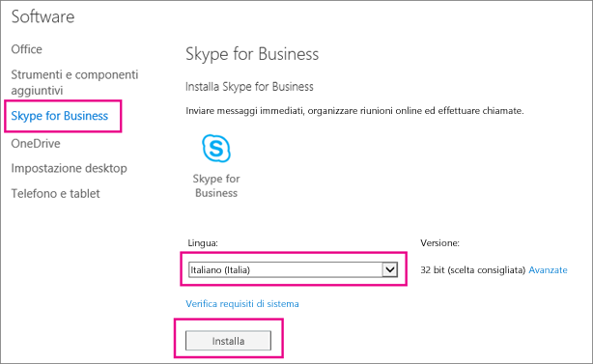Viewport: 593px width, 364px height.
Task: Open Verifica requisiti di sistema link
Action: coord(242,304)
